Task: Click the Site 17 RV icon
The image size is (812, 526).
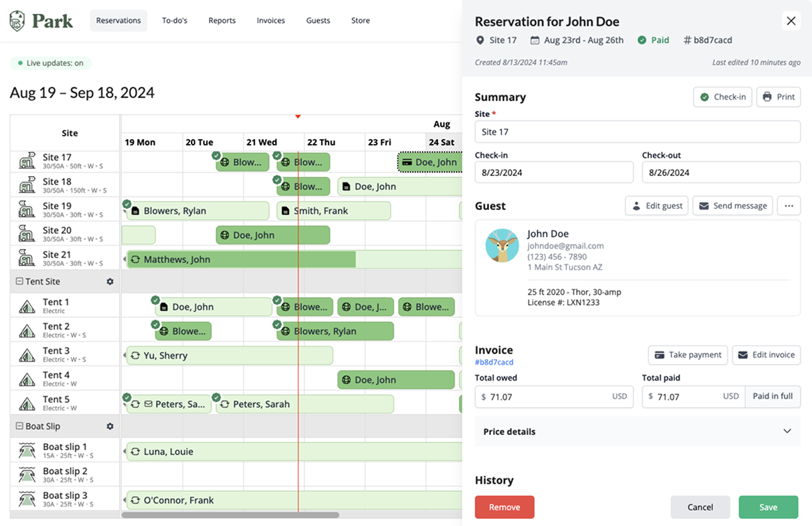Action: [x=27, y=162]
